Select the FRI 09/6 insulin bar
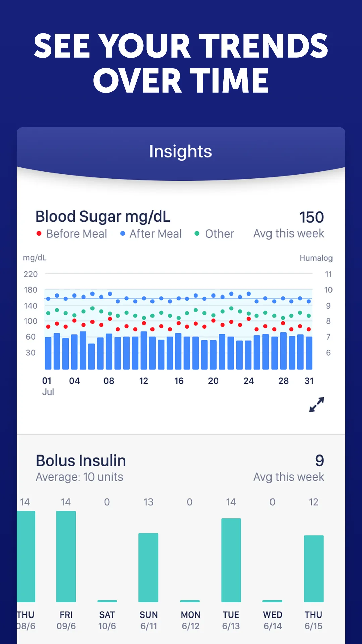 click(x=66, y=556)
